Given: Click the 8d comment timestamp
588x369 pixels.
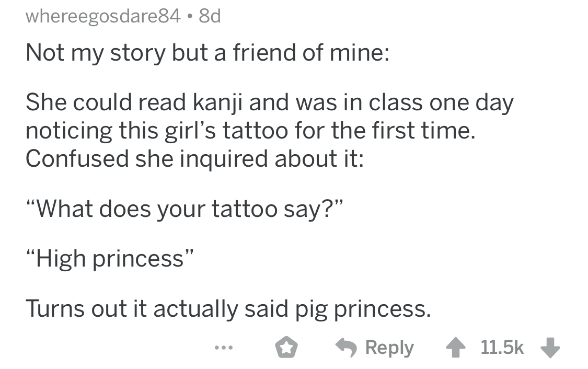Looking at the screenshot, I should [209, 17].
